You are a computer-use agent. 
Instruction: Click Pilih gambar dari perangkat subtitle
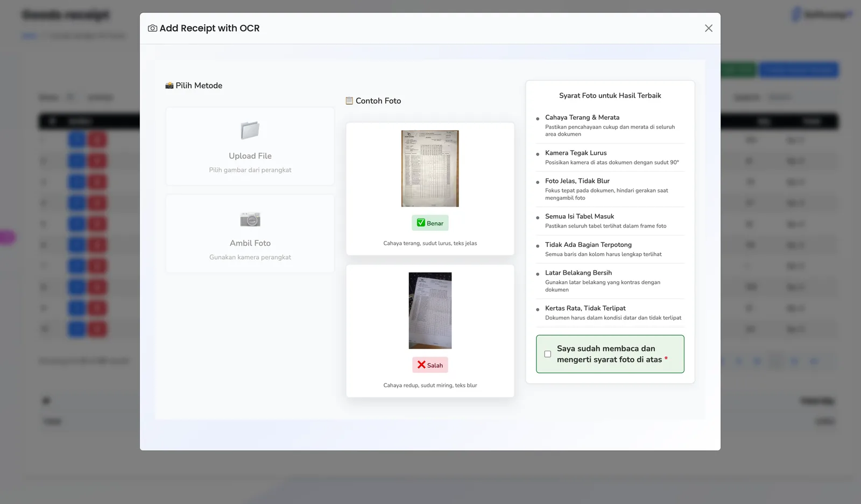[x=250, y=170]
